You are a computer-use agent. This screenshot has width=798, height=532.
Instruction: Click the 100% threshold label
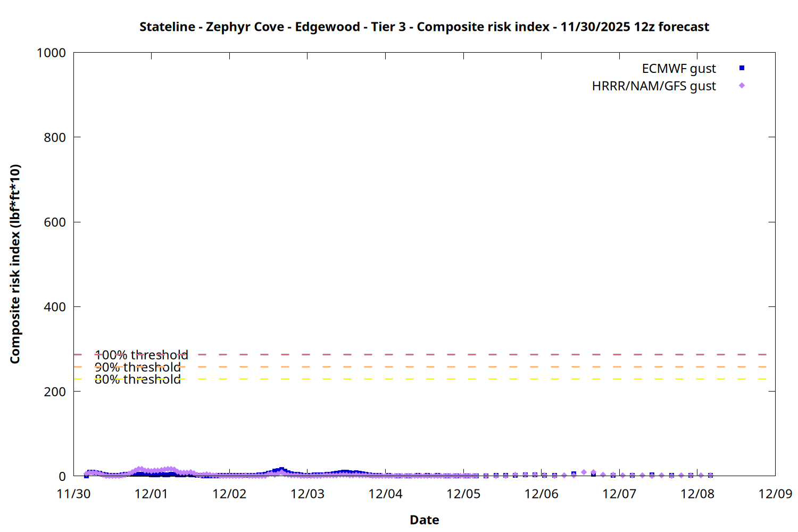tap(141, 355)
